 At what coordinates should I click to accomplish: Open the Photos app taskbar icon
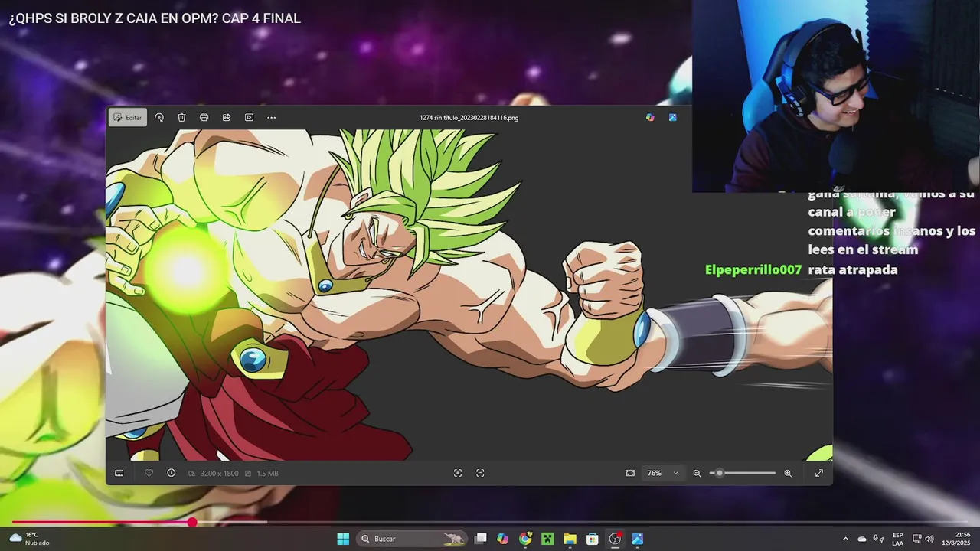pyautogui.click(x=637, y=539)
